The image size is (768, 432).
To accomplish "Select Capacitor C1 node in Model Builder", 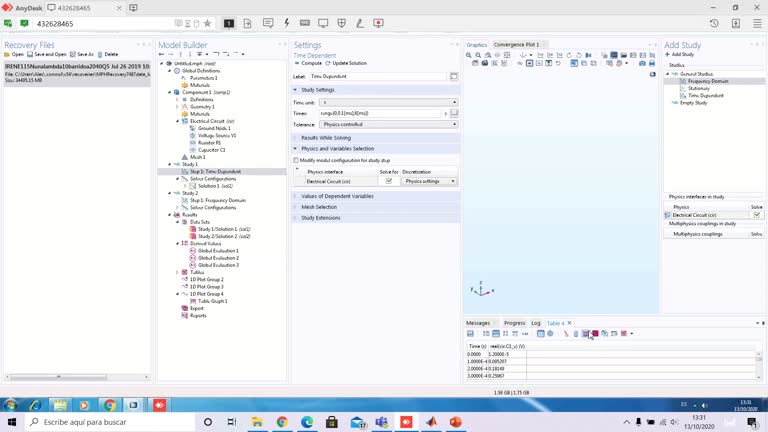I will (212, 150).
